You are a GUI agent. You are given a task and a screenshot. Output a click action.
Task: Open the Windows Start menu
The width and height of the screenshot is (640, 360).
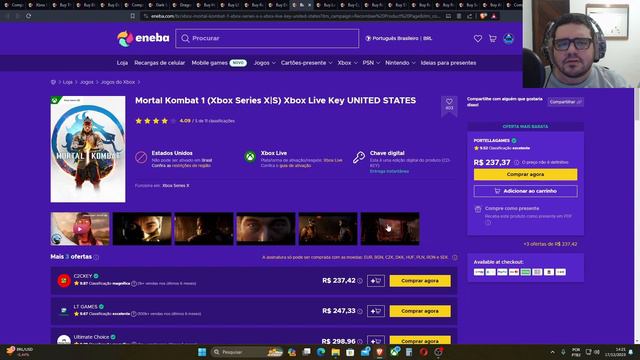[x=202, y=352]
